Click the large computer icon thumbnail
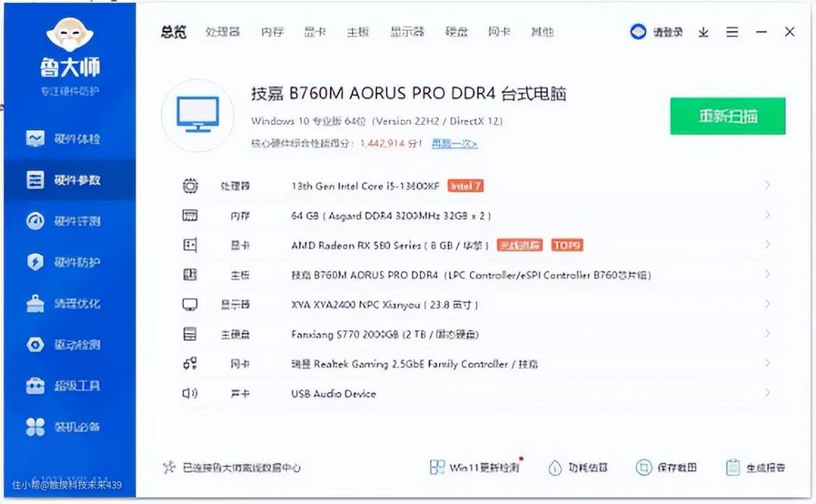Screen dimensions: 816x504 [197, 115]
